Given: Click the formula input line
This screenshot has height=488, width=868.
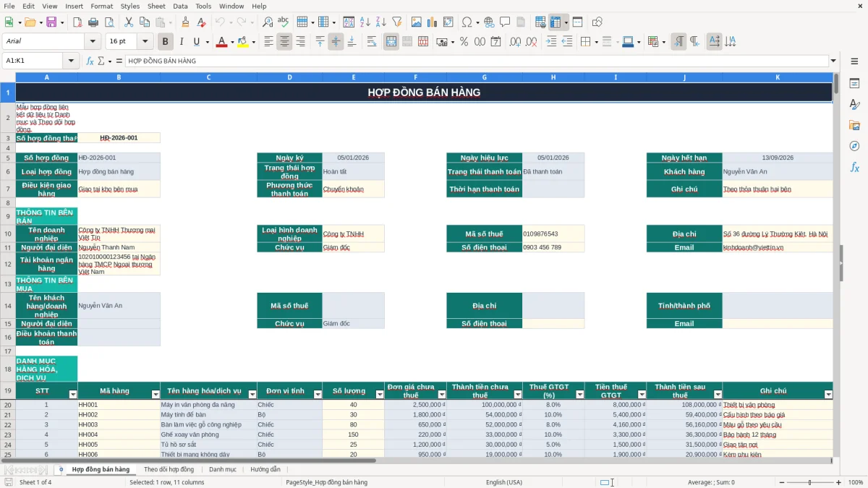Looking at the screenshot, I should [x=476, y=61].
